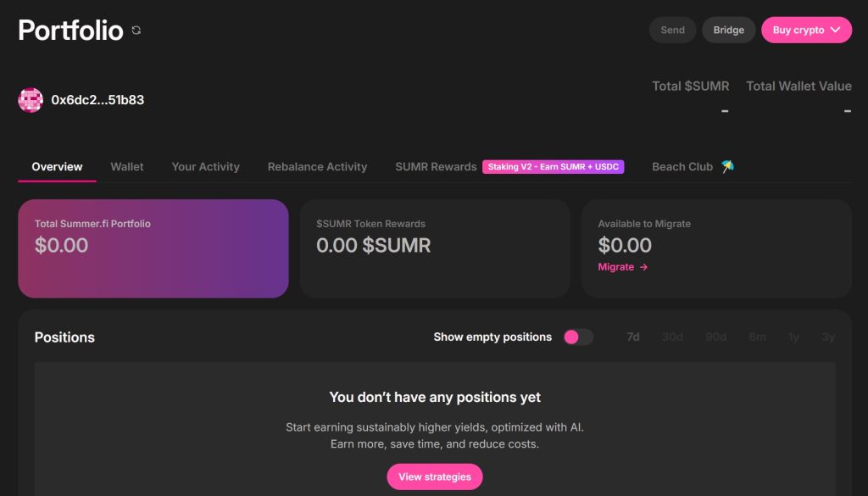The image size is (868, 496).
Task: Click the pink pixelated wallet avatar
Action: (31, 100)
